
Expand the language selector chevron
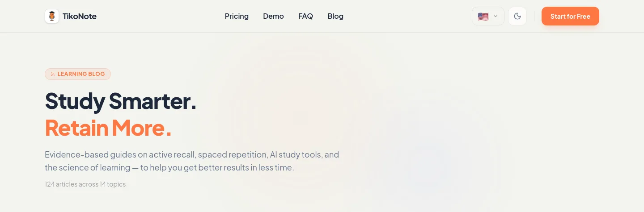click(x=496, y=17)
